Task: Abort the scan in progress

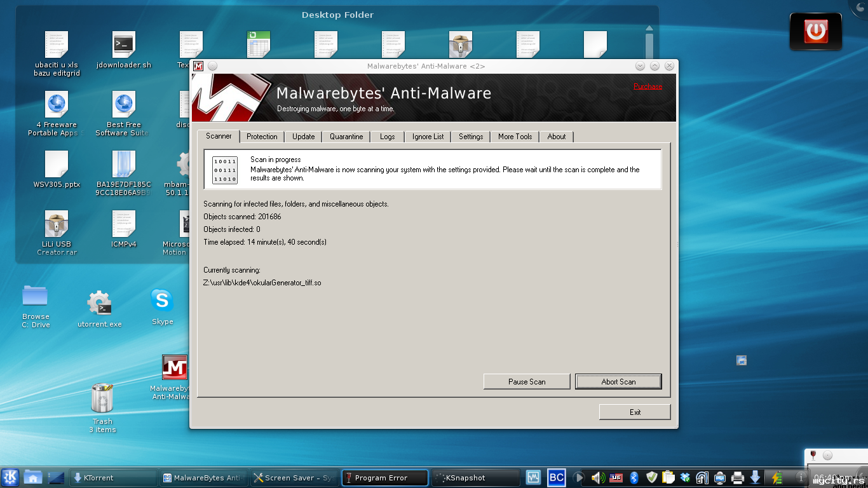Action: (618, 381)
